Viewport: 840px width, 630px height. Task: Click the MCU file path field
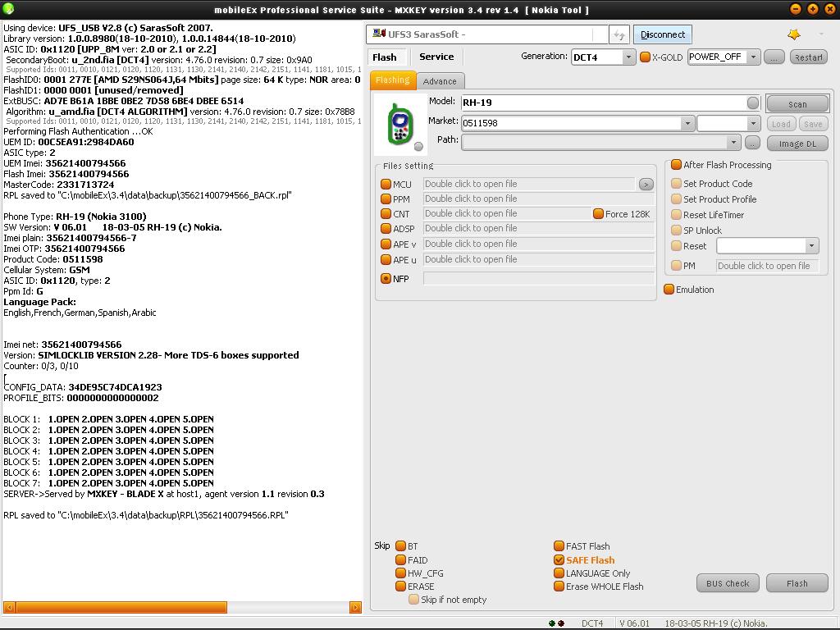[x=529, y=185]
